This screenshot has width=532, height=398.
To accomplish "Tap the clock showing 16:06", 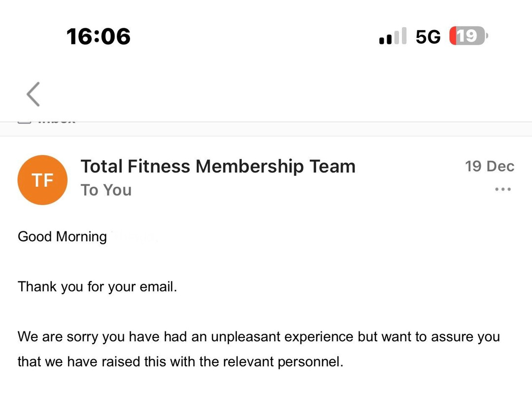I will pos(98,35).
